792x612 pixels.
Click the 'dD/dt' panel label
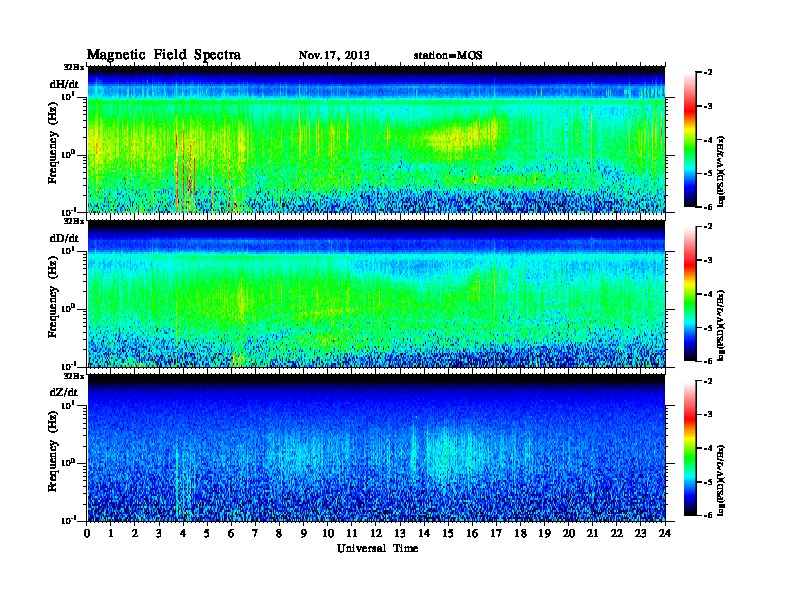(64, 238)
